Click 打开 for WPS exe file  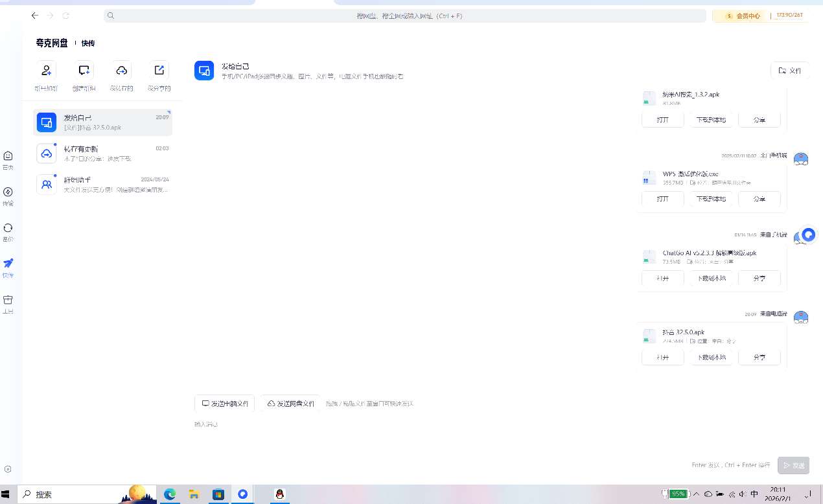point(662,199)
